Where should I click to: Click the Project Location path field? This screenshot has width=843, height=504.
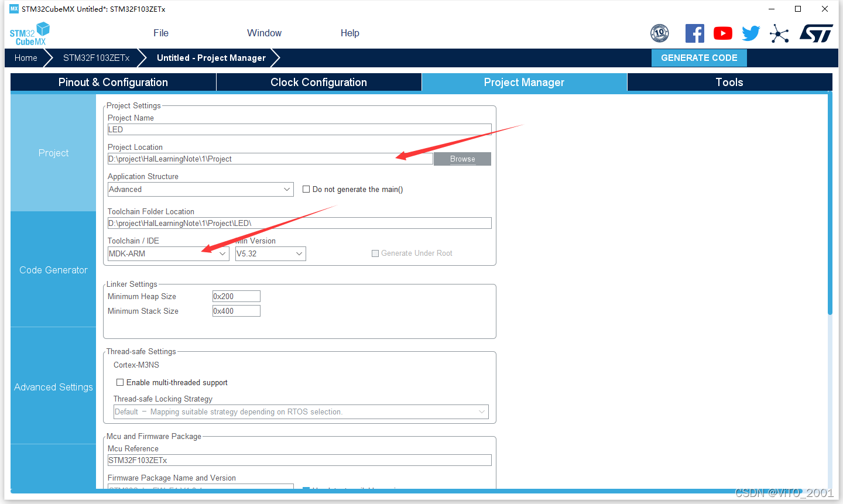[270, 159]
